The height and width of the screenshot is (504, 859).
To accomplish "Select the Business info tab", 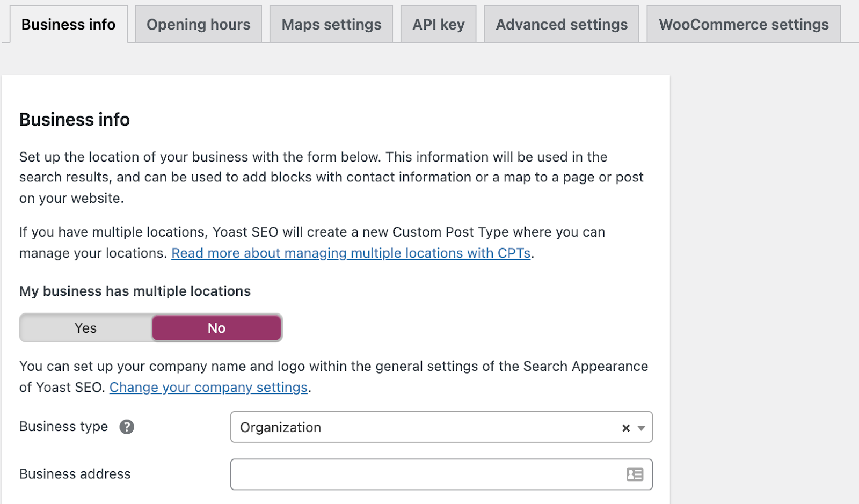I will pyautogui.click(x=68, y=25).
